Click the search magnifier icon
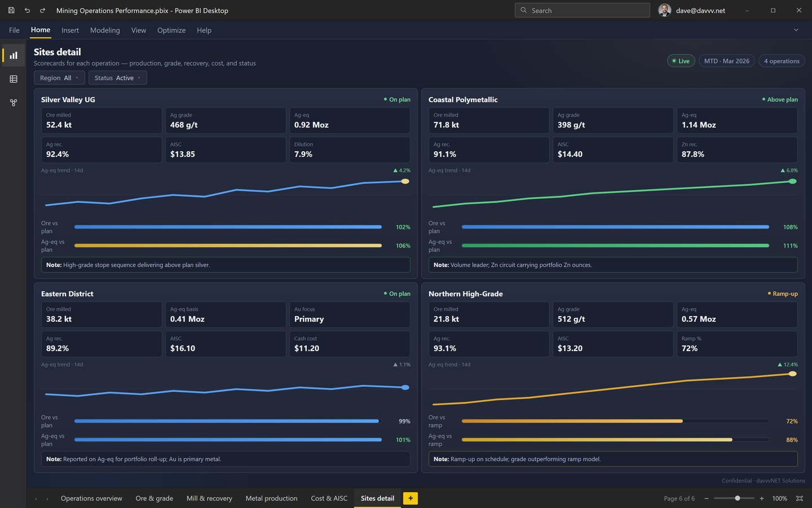 coord(523,10)
